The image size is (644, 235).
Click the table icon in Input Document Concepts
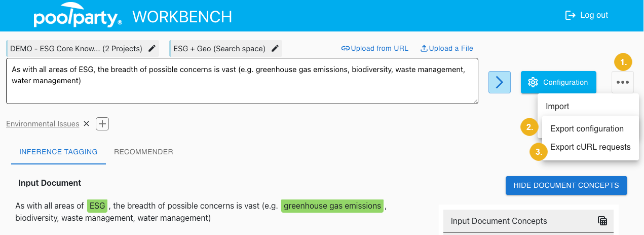tap(602, 221)
